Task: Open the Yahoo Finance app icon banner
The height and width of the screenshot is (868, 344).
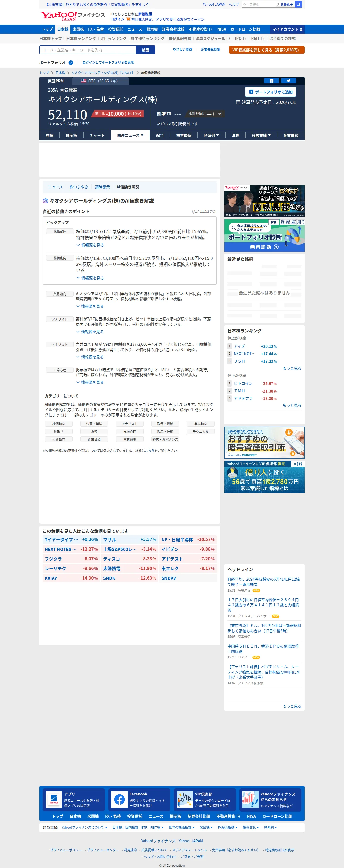Action: point(54,800)
